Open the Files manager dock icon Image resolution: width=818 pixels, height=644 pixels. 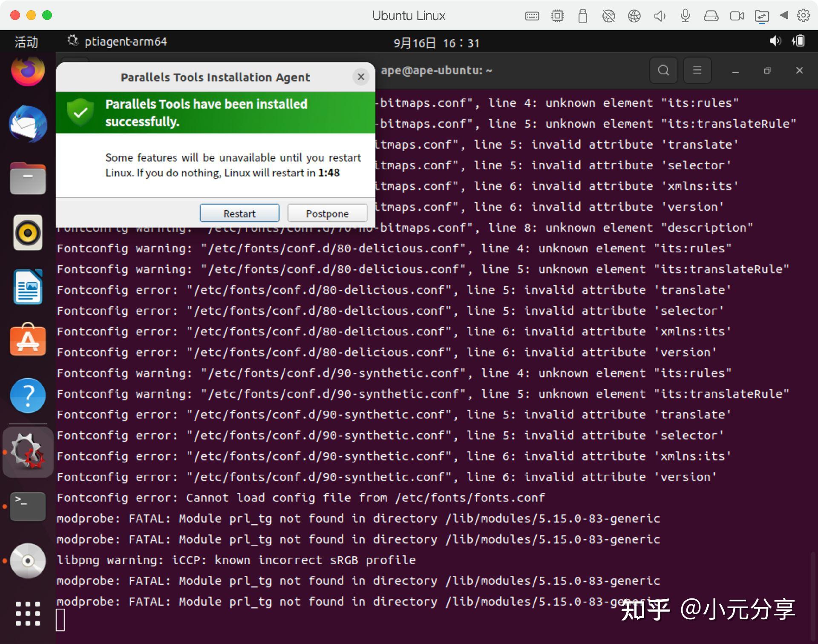(28, 178)
